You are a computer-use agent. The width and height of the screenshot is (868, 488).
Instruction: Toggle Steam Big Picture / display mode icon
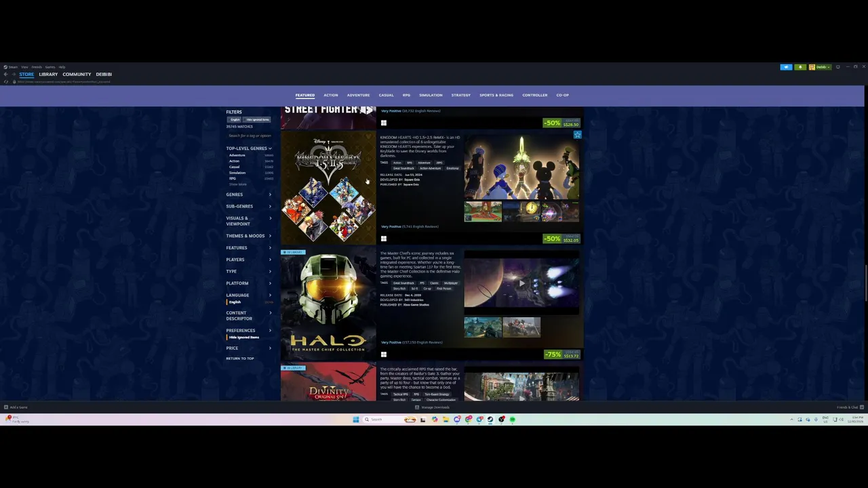point(838,67)
